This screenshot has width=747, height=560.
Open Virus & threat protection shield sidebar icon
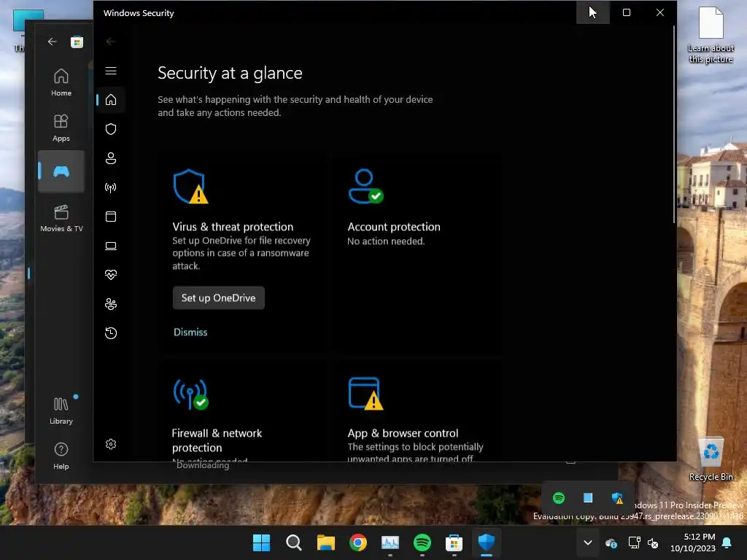click(111, 129)
